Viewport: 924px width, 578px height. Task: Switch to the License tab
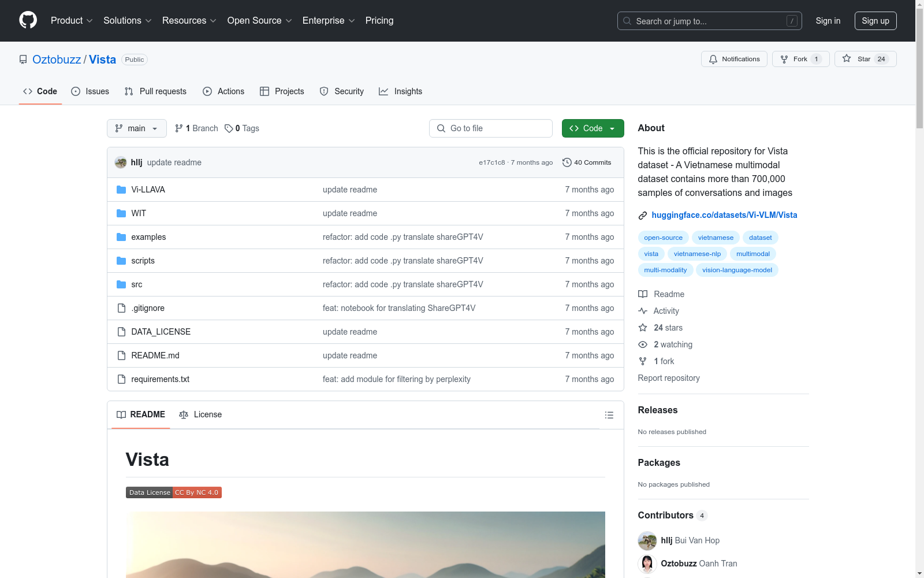pyautogui.click(x=200, y=414)
